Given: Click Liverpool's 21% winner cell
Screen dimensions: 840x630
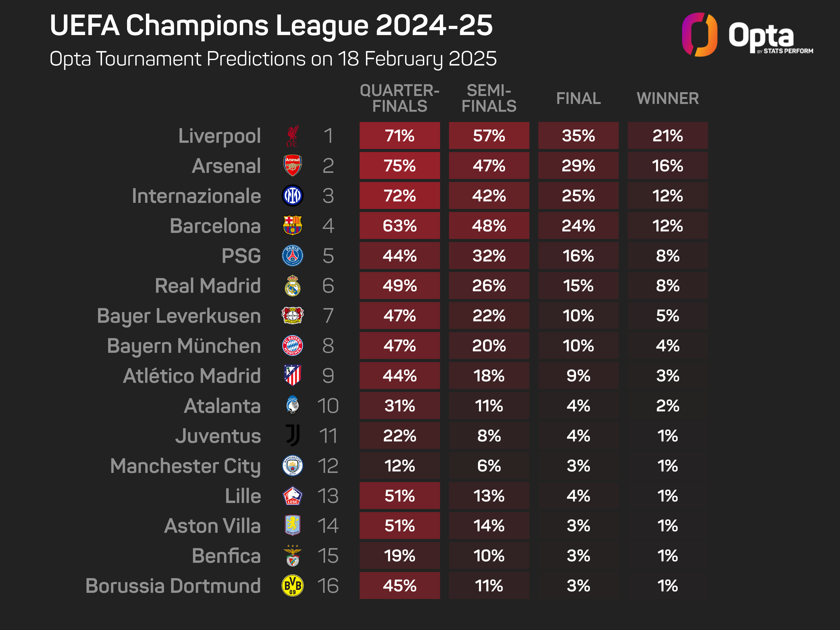Looking at the screenshot, I should (668, 136).
